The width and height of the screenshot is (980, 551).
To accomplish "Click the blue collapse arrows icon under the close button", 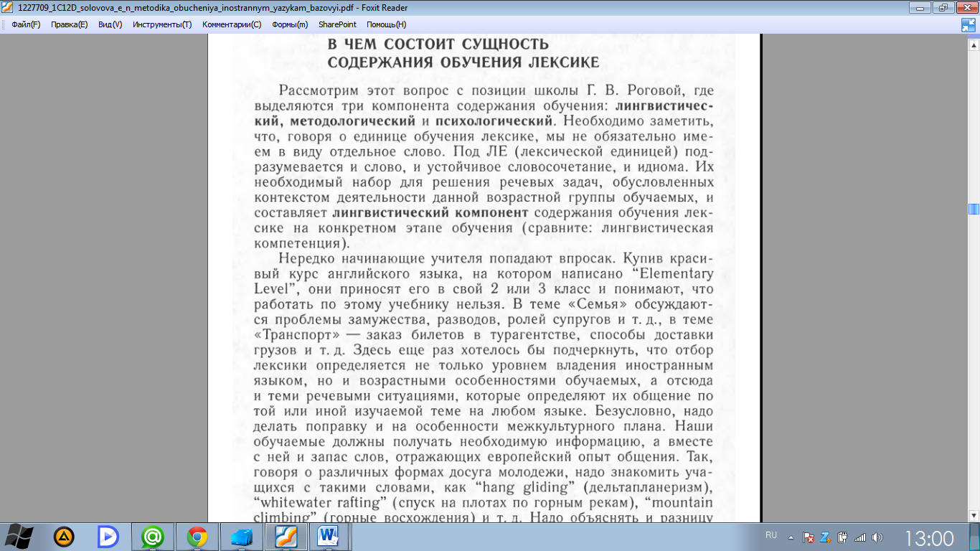I will click(969, 25).
